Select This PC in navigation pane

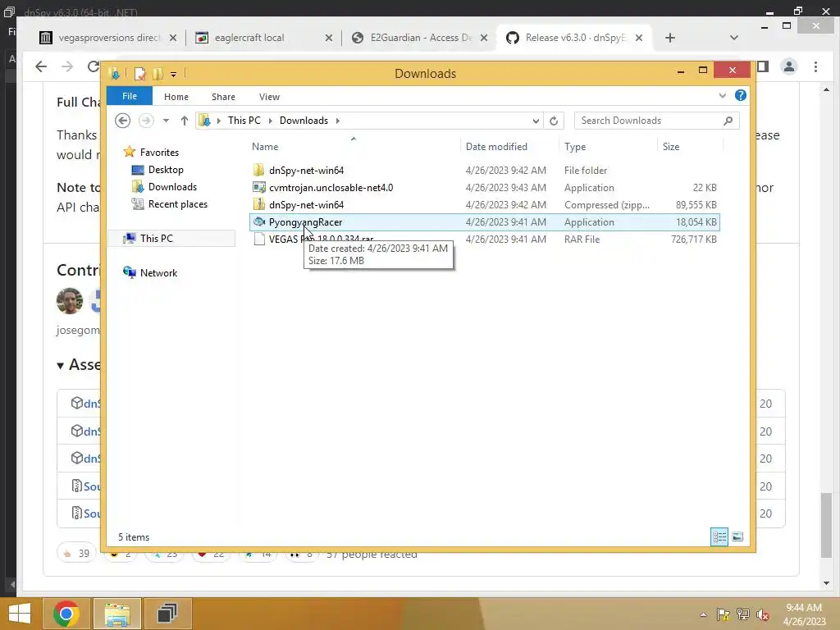coord(157,239)
